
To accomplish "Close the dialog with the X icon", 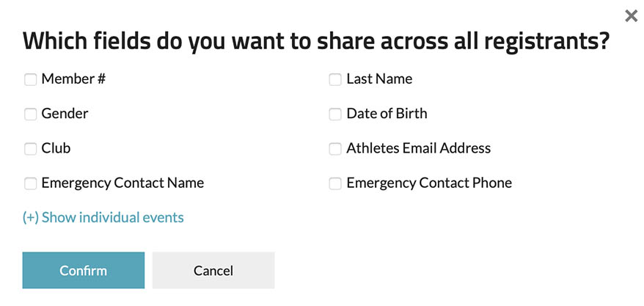I will tap(631, 16).
